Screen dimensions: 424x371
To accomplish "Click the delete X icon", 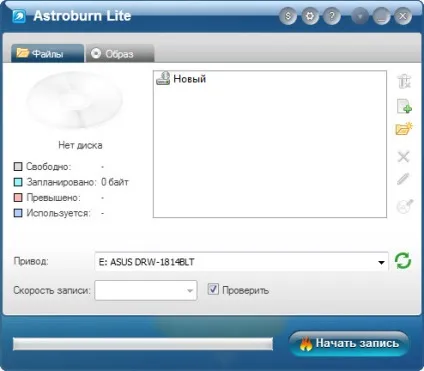I will [x=404, y=156].
